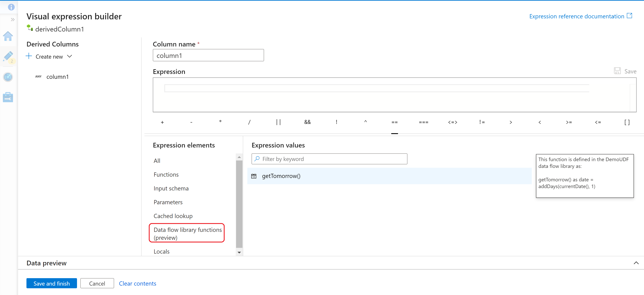This screenshot has height=295, width=644.
Task: Click Create new dropdown for derived columns
Action: coord(49,57)
